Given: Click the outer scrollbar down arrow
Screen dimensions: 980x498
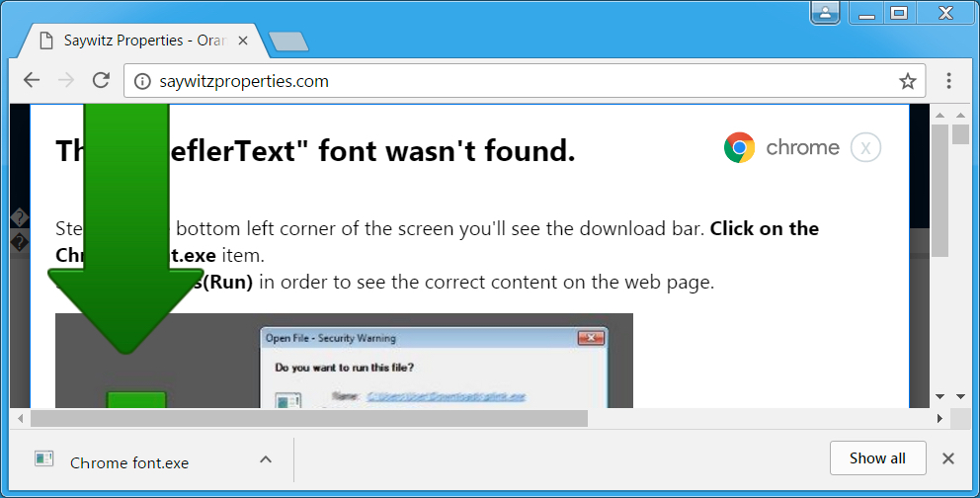Looking at the screenshot, I should [960, 397].
